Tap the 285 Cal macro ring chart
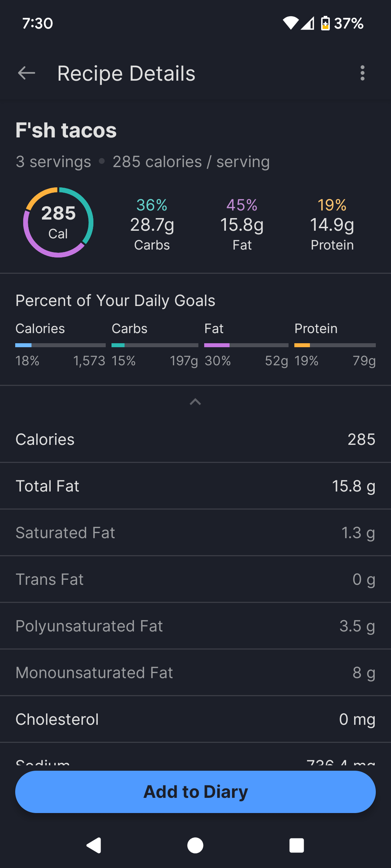This screenshot has width=391, height=868. point(58,222)
